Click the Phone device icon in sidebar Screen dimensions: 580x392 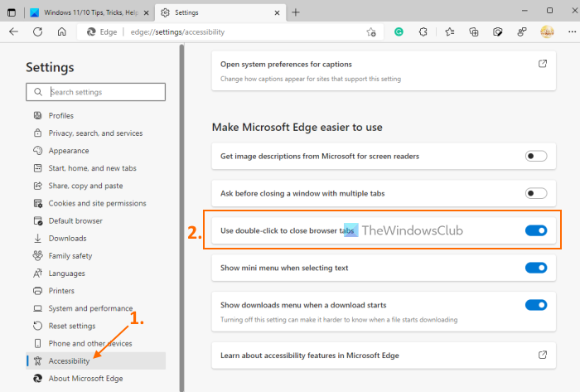pyautogui.click(x=38, y=344)
